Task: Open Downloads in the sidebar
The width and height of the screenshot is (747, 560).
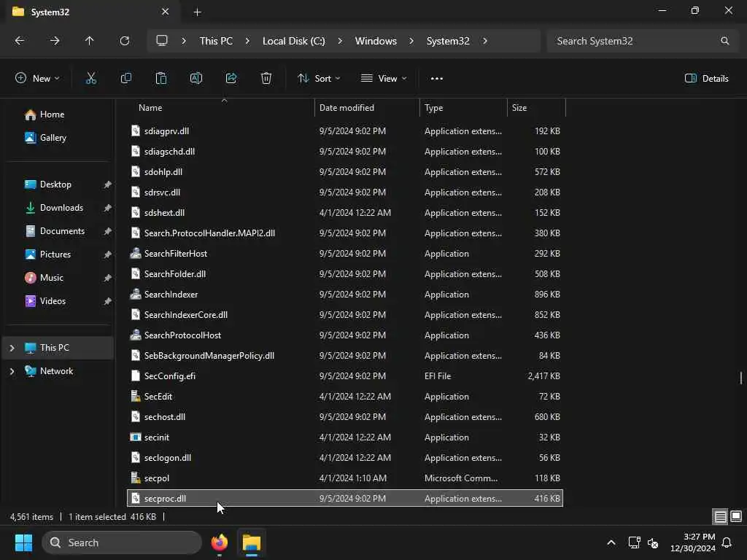Action: click(61, 208)
